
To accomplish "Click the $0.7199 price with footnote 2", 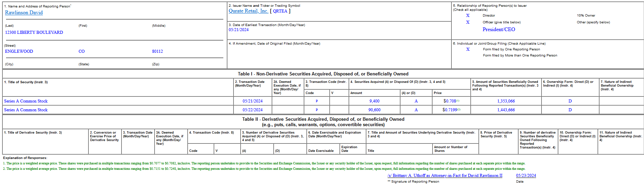I will pos(450,110).
